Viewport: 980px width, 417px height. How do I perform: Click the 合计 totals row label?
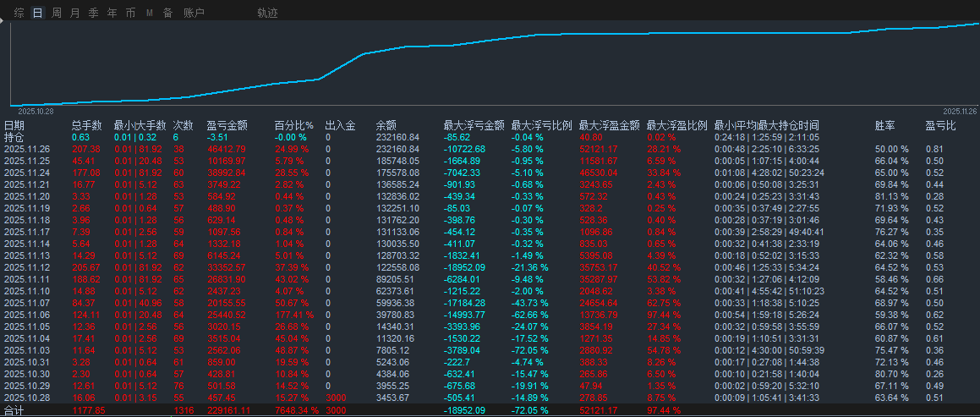tap(14, 411)
